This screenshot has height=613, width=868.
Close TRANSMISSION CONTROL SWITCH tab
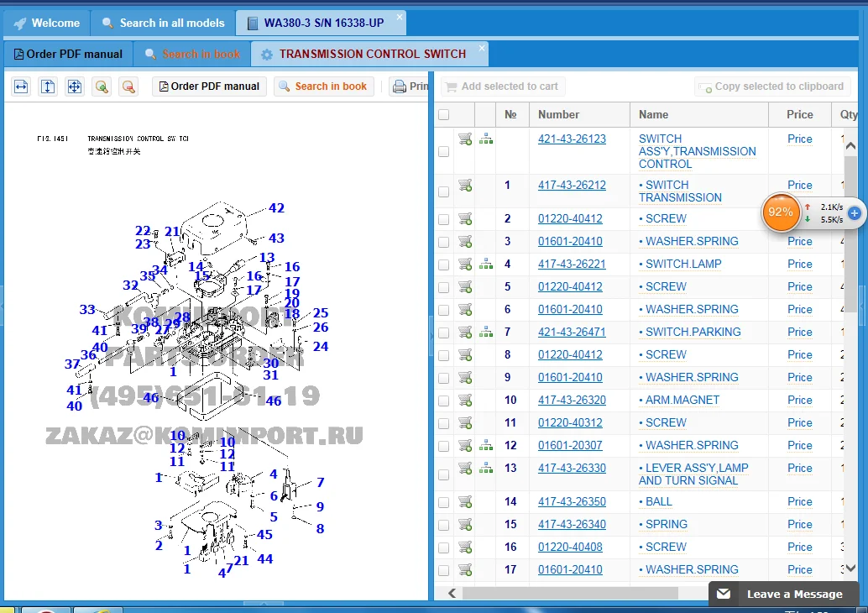482,48
